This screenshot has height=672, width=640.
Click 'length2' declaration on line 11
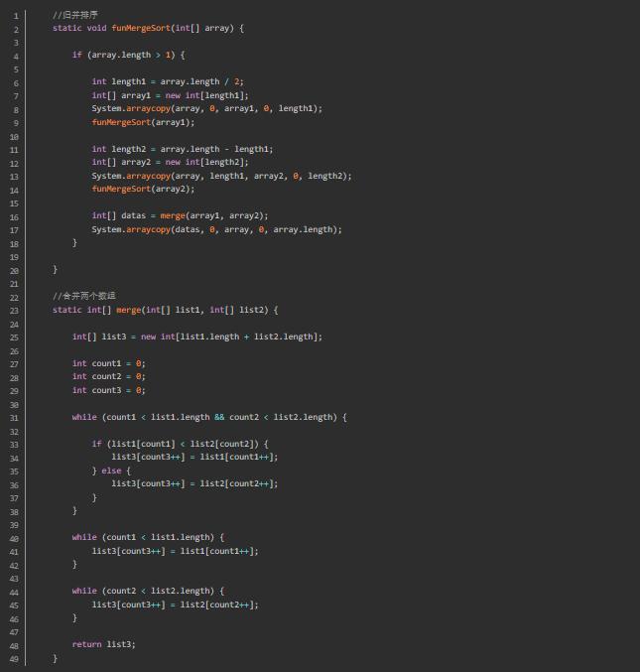(x=129, y=149)
